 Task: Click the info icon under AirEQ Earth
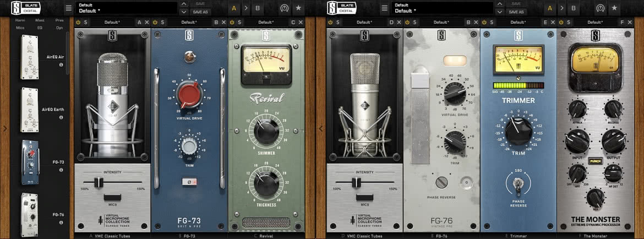61,117
